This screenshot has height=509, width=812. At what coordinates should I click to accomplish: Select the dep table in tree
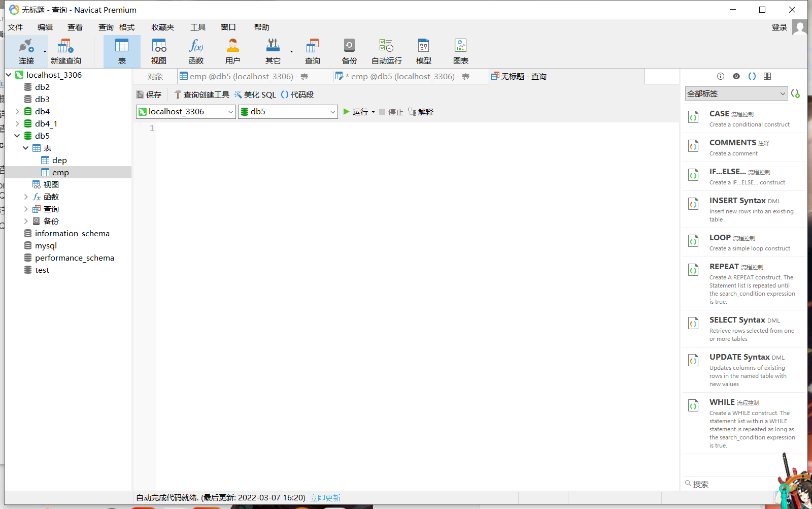tap(59, 160)
